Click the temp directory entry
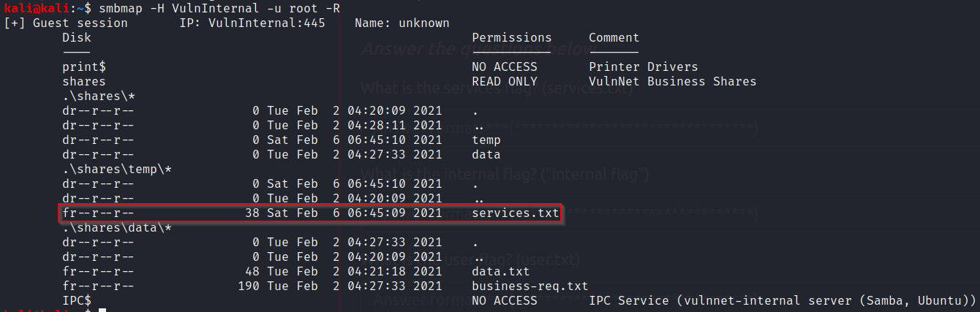The image size is (980, 312). click(x=486, y=140)
